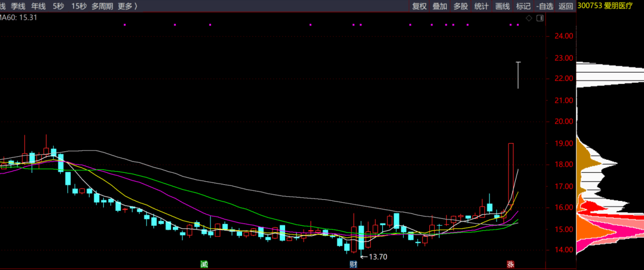Switch to the 季线 quarterly chart
Image resolution: width=644 pixels, height=270 pixels.
(18, 6)
